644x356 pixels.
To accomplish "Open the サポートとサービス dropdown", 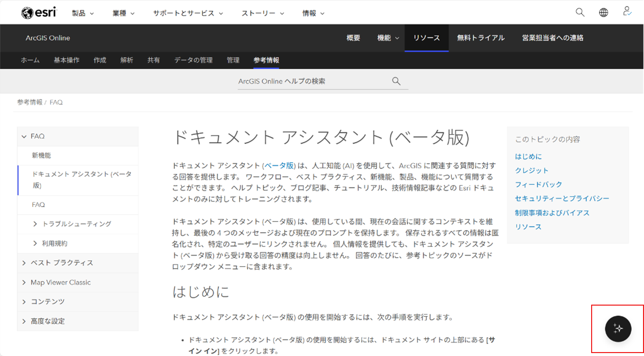I will pyautogui.click(x=188, y=13).
